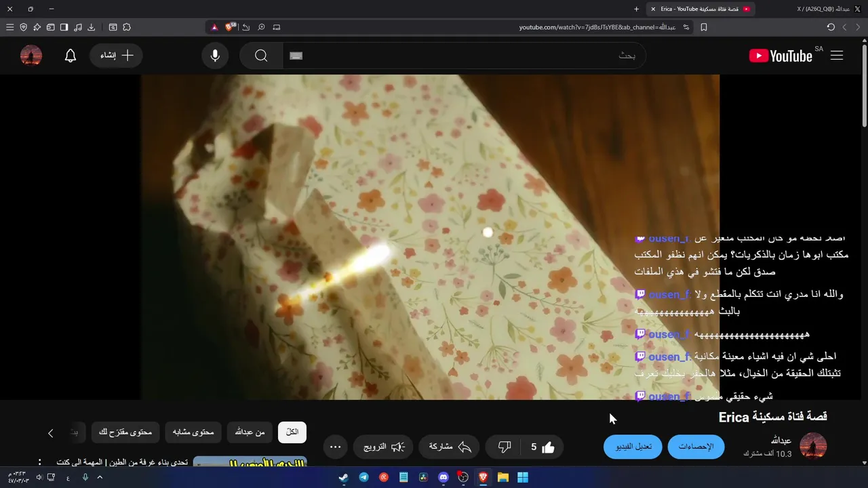Open extensions puzzle icon
The height and width of the screenshot is (488, 868).
pos(127,27)
